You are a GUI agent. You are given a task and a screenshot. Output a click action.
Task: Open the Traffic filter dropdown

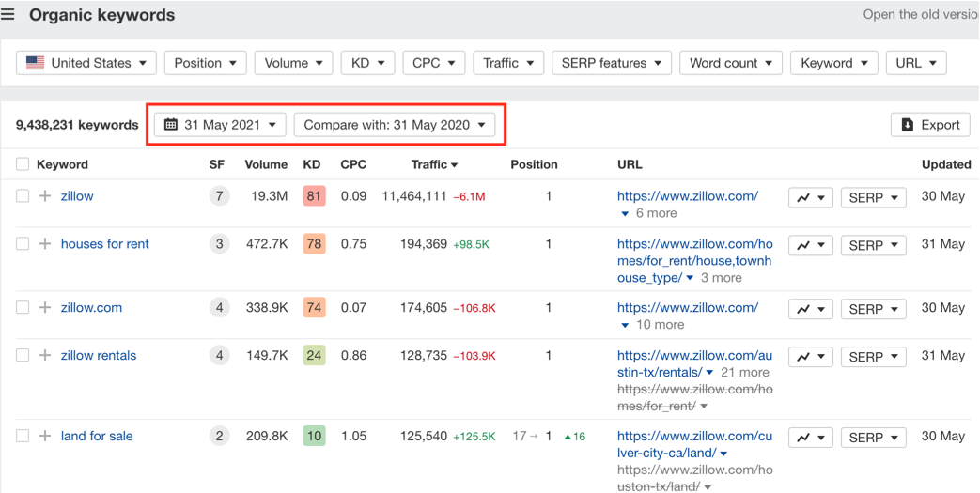tap(508, 63)
